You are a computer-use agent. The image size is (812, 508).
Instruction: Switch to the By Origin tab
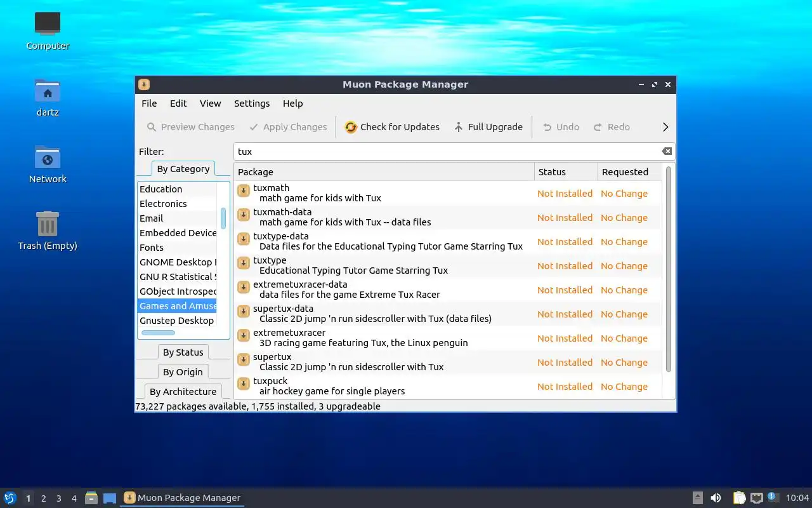183,372
